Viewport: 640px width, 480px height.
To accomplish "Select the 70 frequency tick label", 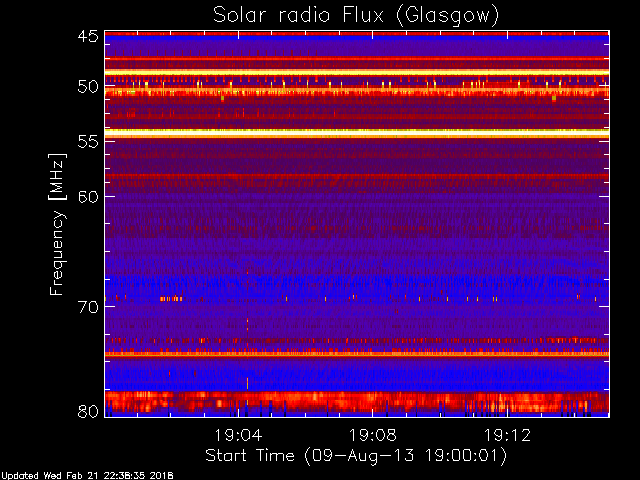I will click(88, 307).
